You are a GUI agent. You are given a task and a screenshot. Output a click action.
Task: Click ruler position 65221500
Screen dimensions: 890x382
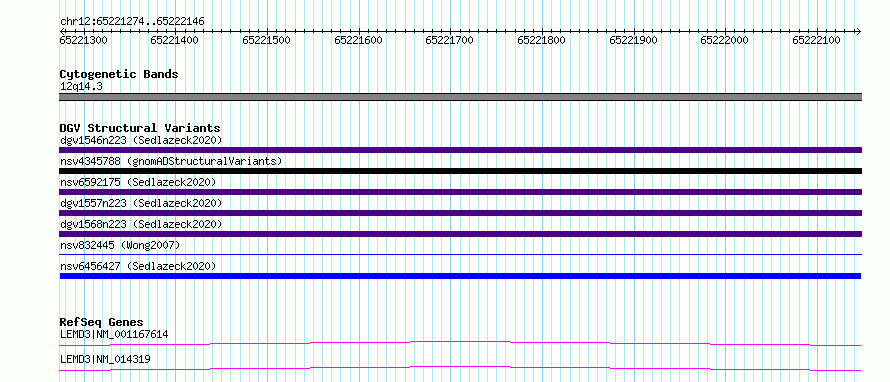(266, 40)
